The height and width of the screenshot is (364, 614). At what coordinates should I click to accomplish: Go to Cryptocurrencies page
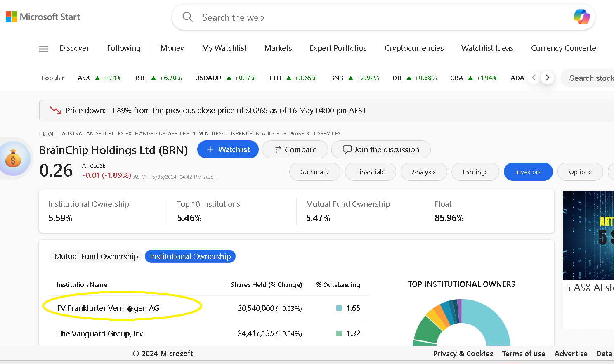coord(414,48)
